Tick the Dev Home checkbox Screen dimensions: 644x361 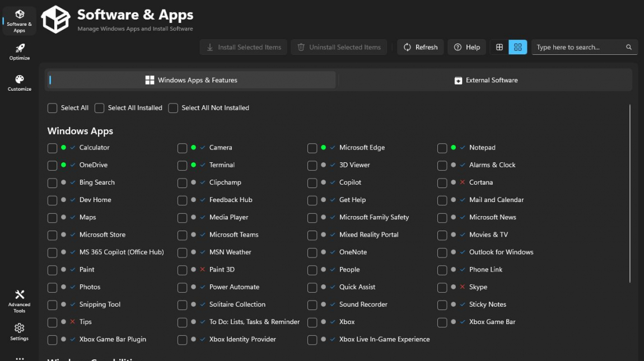point(52,200)
